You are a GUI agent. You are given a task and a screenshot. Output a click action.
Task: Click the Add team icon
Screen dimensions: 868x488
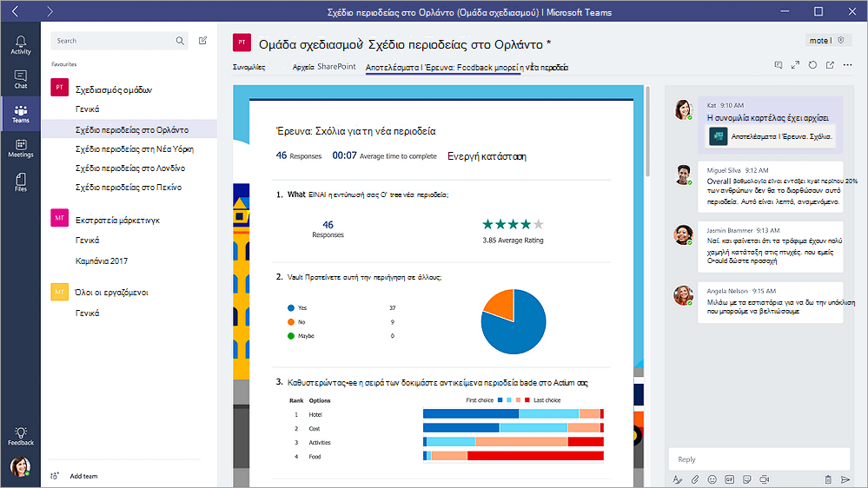coord(54,476)
